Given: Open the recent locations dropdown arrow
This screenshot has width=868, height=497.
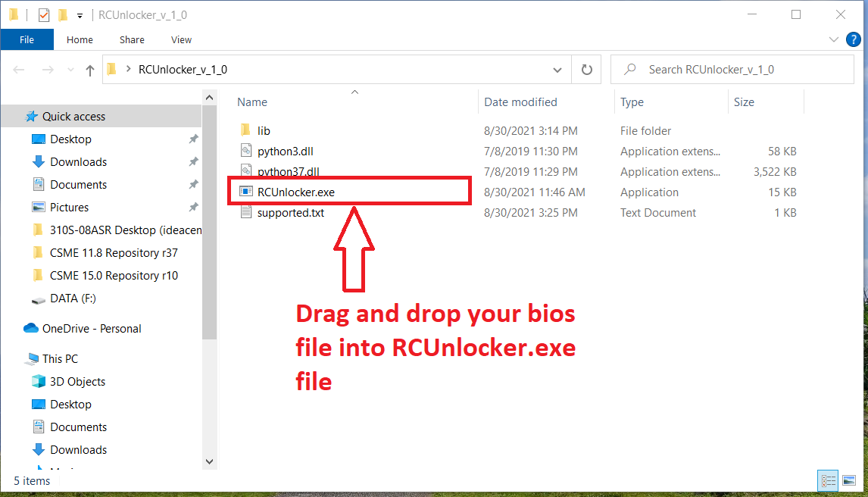Looking at the screenshot, I should (70, 70).
